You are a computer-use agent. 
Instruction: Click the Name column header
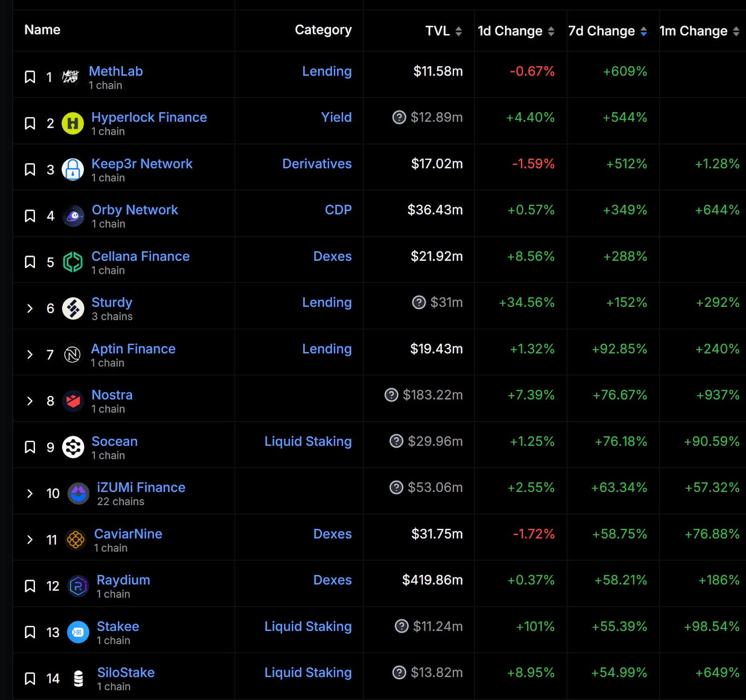click(42, 30)
